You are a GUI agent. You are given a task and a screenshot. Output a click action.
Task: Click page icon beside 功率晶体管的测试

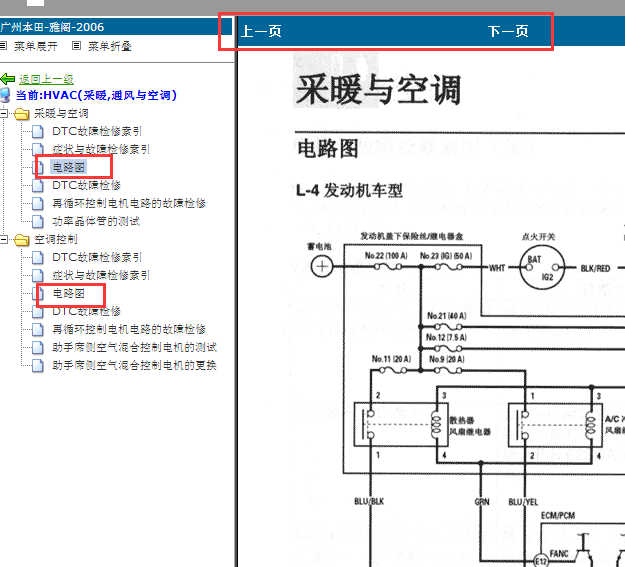[37, 222]
